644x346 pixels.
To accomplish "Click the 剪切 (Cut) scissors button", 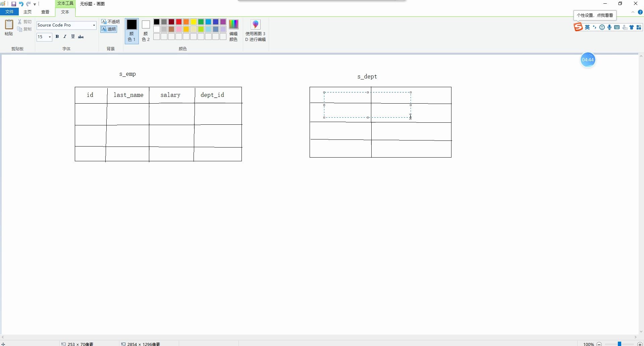I will [x=25, y=22].
